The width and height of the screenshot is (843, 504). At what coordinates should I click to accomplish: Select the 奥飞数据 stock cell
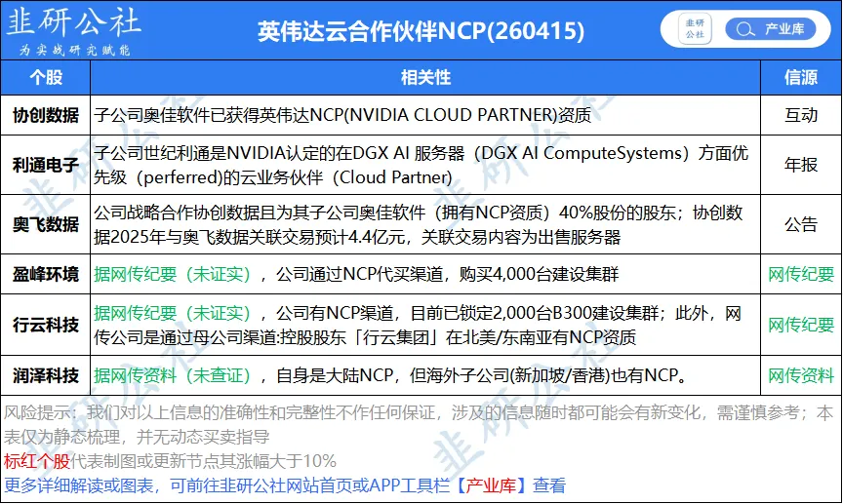point(46,224)
